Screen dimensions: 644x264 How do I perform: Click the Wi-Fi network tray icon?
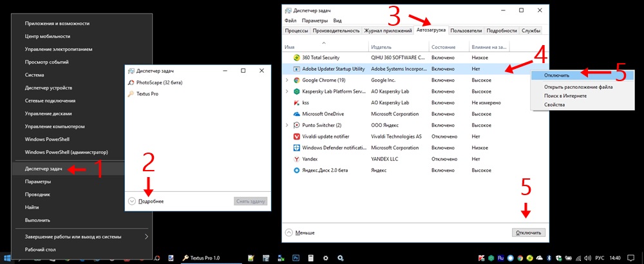pos(578,258)
